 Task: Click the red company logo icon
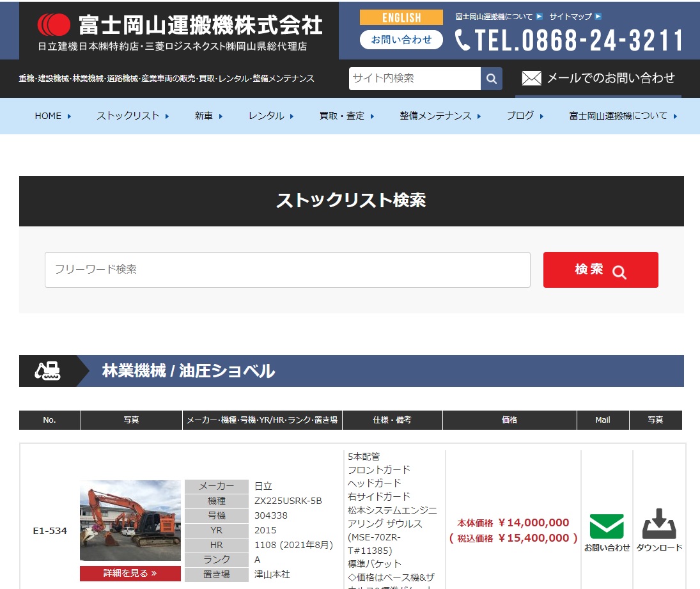click(54, 24)
